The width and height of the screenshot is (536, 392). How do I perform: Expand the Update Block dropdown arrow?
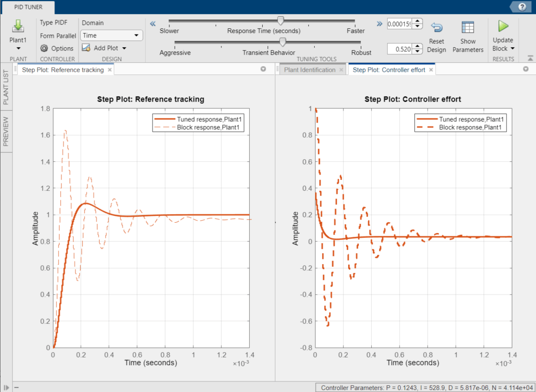coord(512,49)
